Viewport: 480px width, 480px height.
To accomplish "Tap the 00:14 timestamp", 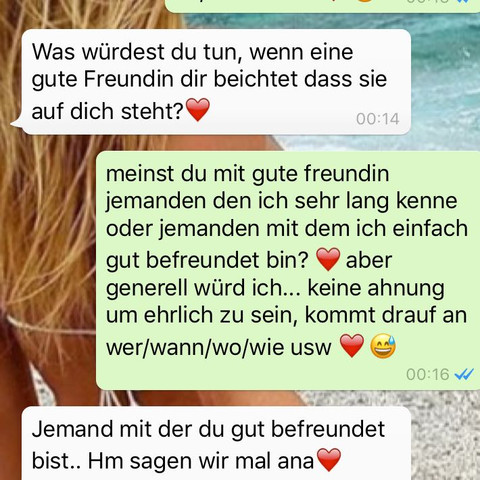I will point(377,119).
